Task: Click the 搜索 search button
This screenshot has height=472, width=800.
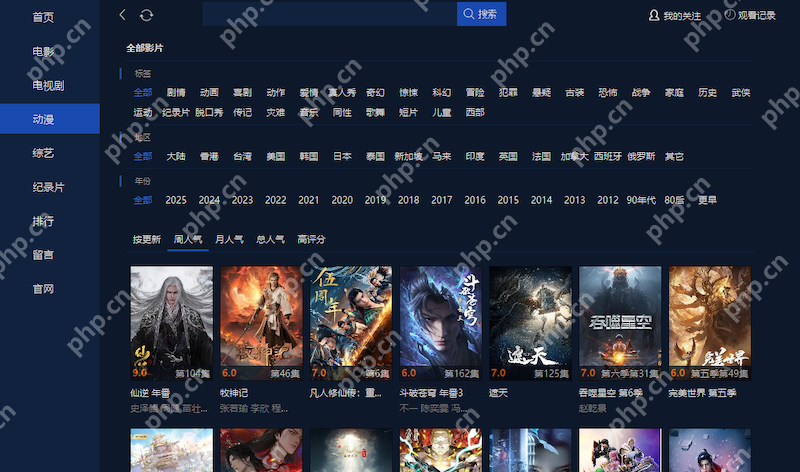Action: click(x=481, y=14)
